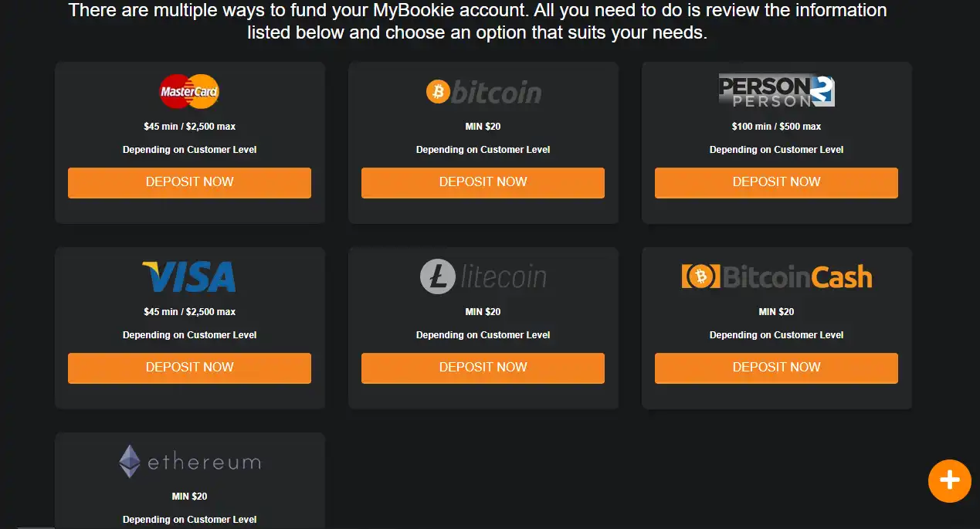Click the MIN $20 text under Ethereum
The width and height of the screenshot is (980, 529).
tap(189, 497)
